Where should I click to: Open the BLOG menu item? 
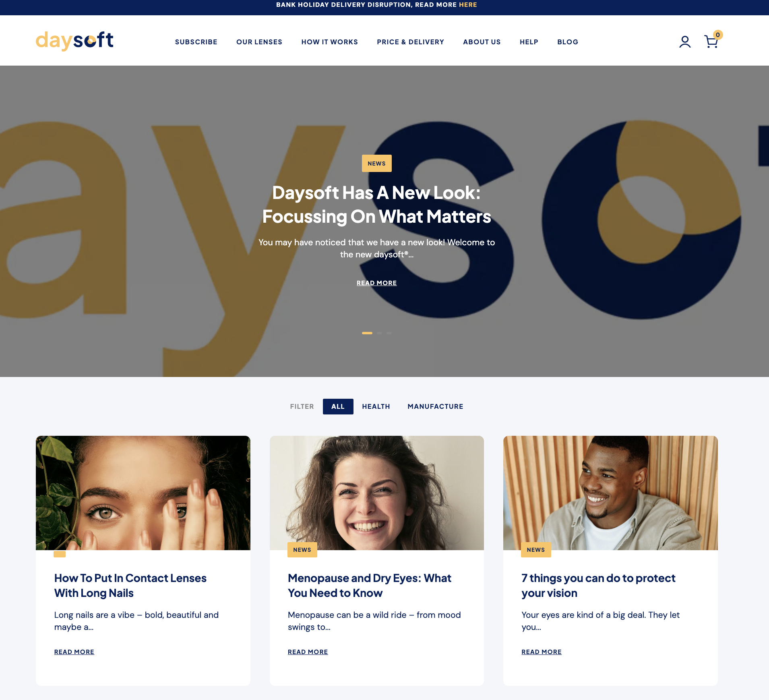pos(567,42)
